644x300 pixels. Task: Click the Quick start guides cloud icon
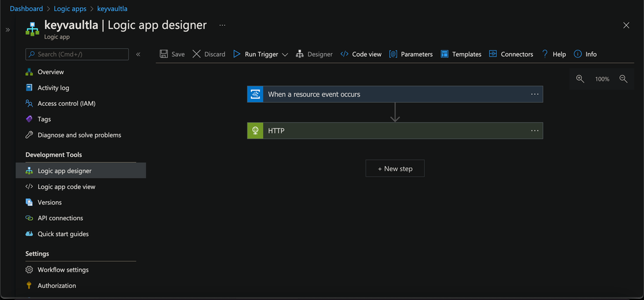29,234
